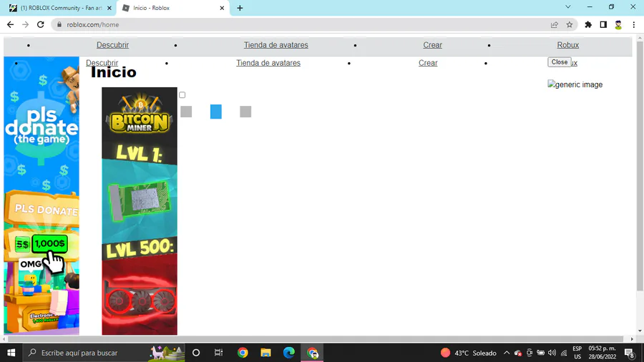Screen dimensions: 644x362
Task: Open the active Chrome profile window icon
Action: [312, 353]
